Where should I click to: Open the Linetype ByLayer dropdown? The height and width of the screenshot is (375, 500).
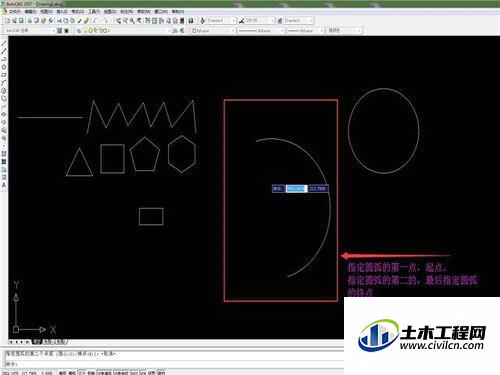(261, 31)
